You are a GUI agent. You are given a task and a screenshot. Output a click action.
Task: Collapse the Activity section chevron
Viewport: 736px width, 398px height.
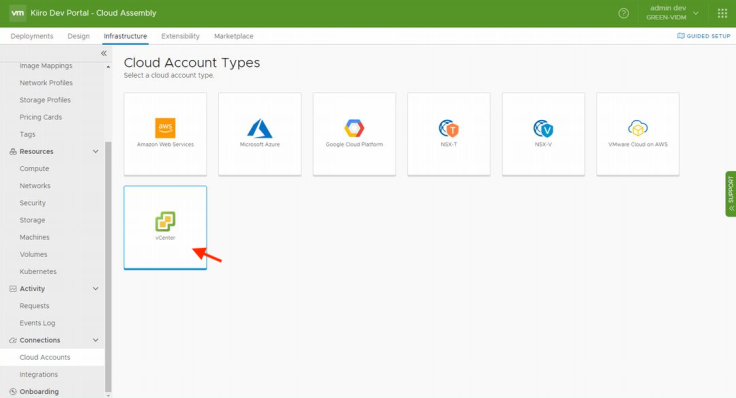pos(96,289)
